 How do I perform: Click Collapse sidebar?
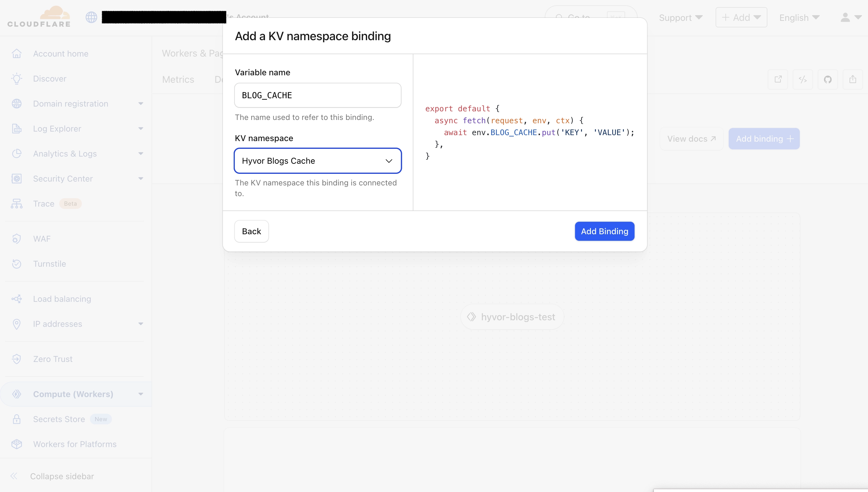pos(62,477)
